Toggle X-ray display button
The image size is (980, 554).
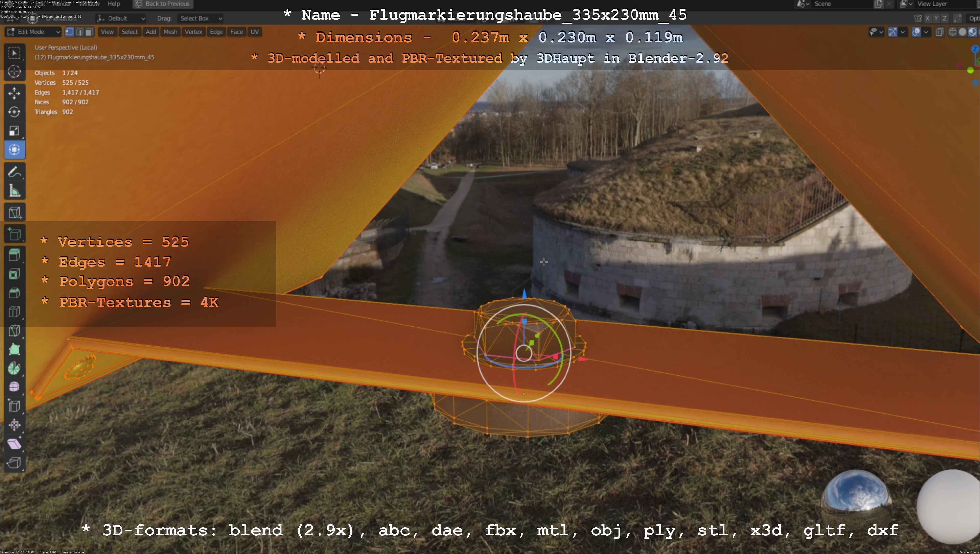[x=939, y=32]
